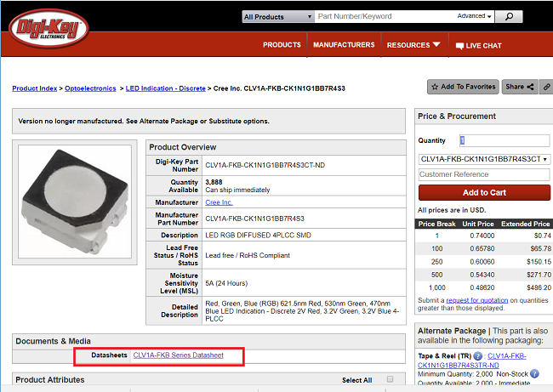Open the CLV1A-FKB Series Datasheet link
553x392 pixels.
pos(178,355)
